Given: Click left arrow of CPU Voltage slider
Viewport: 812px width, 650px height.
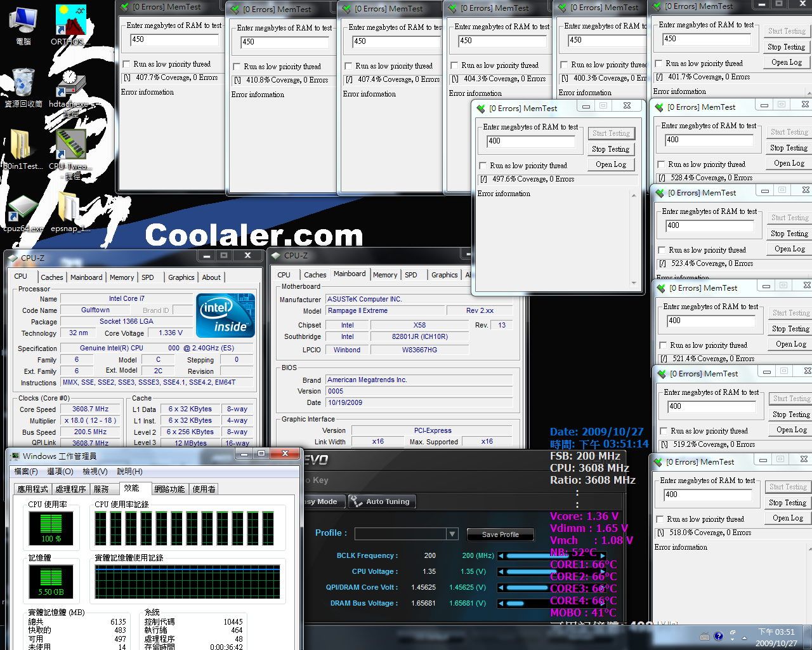Looking at the screenshot, I should (x=501, y=572).
